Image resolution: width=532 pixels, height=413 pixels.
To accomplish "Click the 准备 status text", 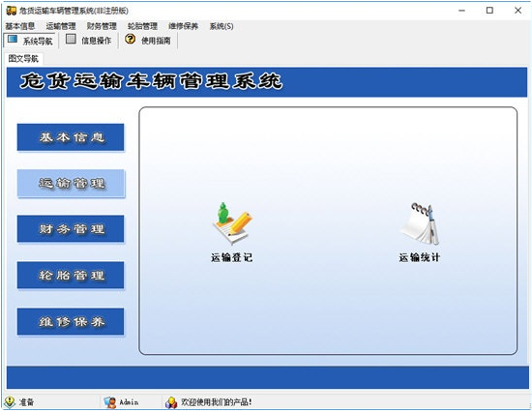I will [26, 402].
